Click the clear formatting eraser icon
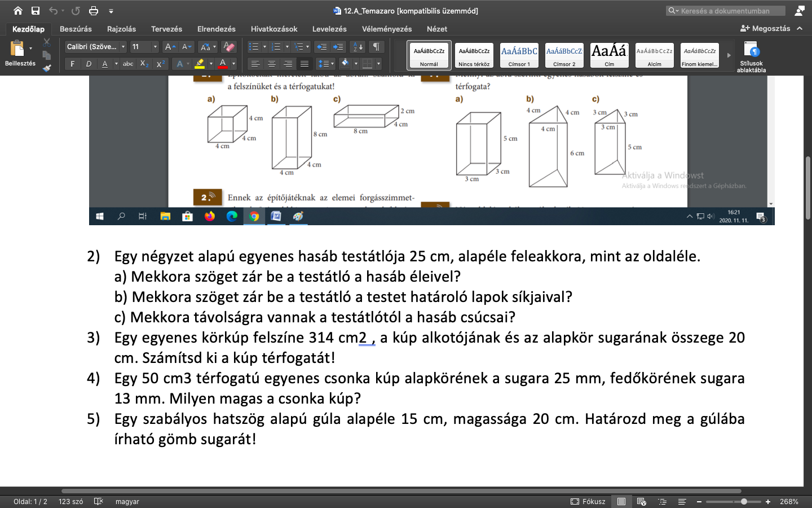Image resolution: width=812 pixels, height=508 pixels. [228, 47]
